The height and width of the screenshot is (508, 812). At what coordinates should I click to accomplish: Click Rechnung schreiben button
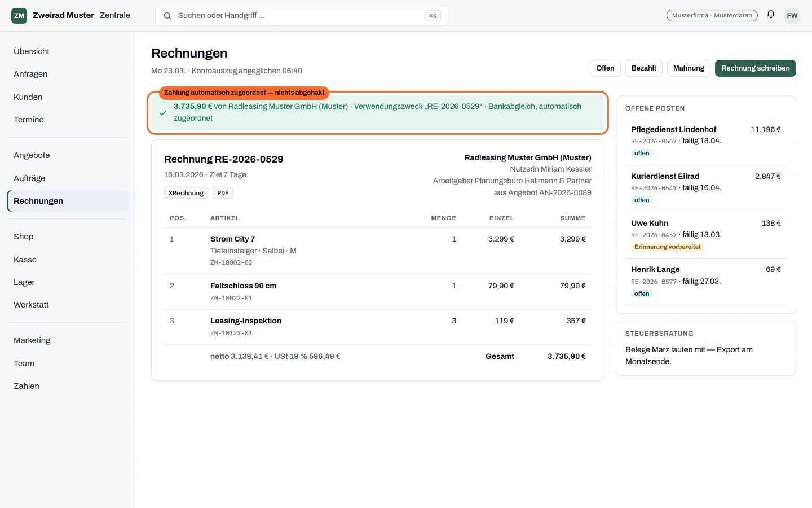coord(756,68)
